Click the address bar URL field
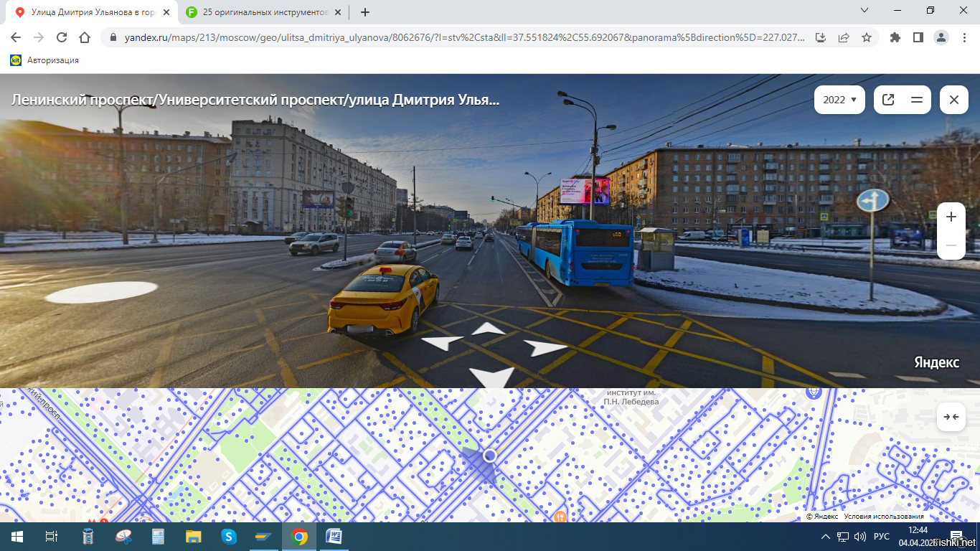The width and height of the screenshot is (980, 551). [x=459, y=37]
